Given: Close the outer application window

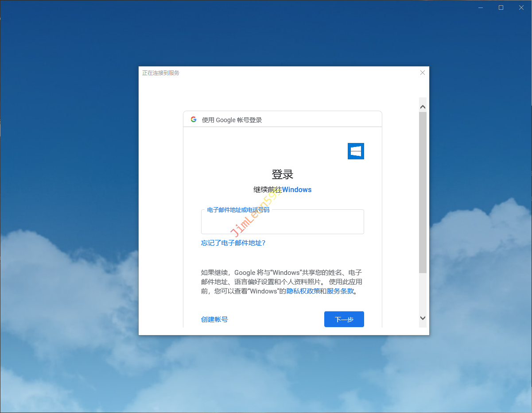Looking at the screenshot, I should [x=521, y=8].
